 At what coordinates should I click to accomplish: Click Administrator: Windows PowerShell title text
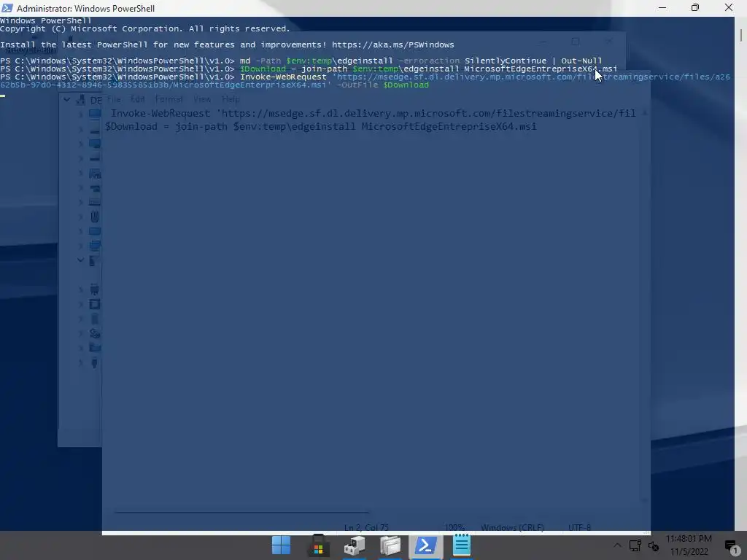86,9
